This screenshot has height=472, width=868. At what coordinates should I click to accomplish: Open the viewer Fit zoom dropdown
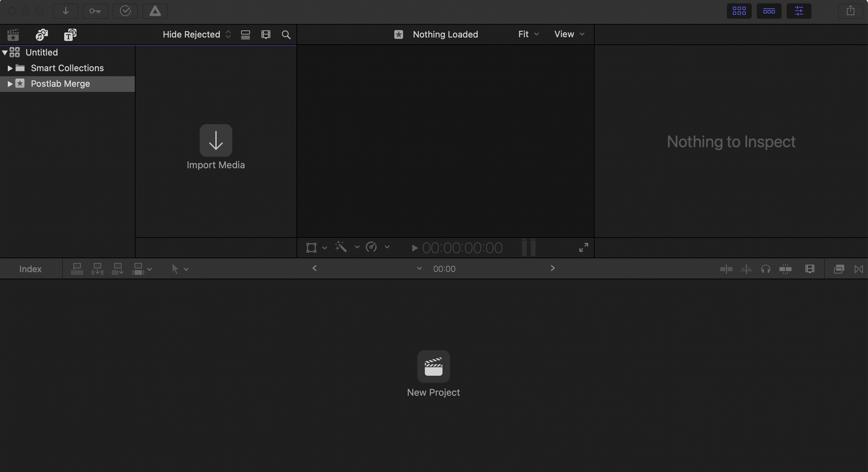[x=528, y=34]
